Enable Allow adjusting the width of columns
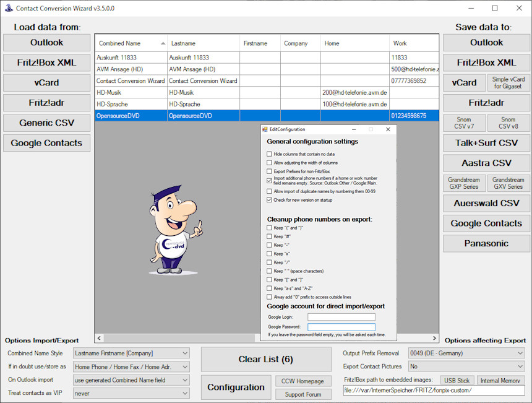The image size is (532, 403). [x=269, y=163]
